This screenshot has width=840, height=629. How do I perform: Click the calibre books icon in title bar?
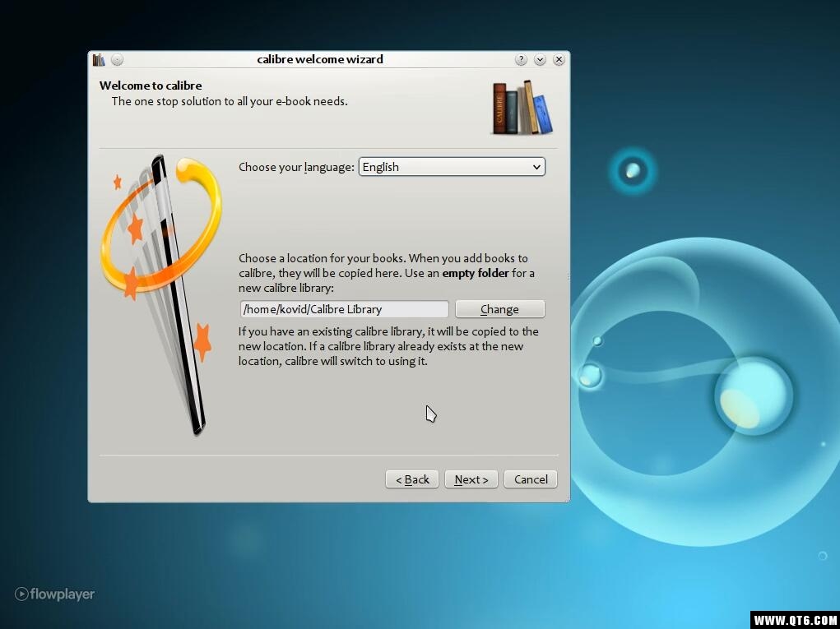pyautogui.click(x=99, y=59)
